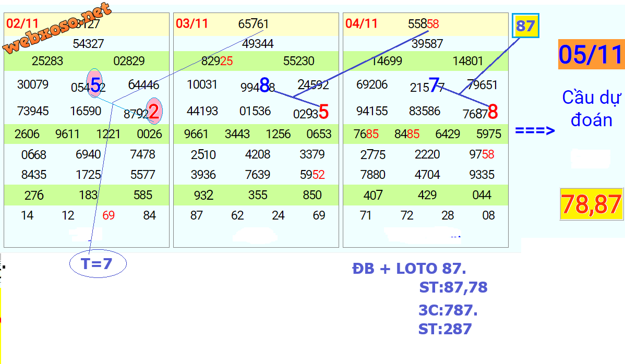Select the 04/11 date header
The width and height of the screenshot is (625, 364).
pos(361,23)
